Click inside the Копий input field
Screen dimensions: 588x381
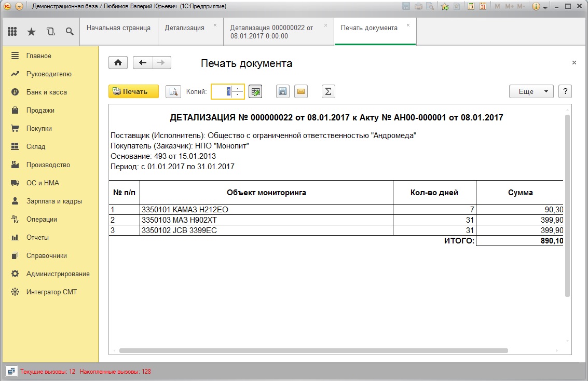tap(222, 91)
